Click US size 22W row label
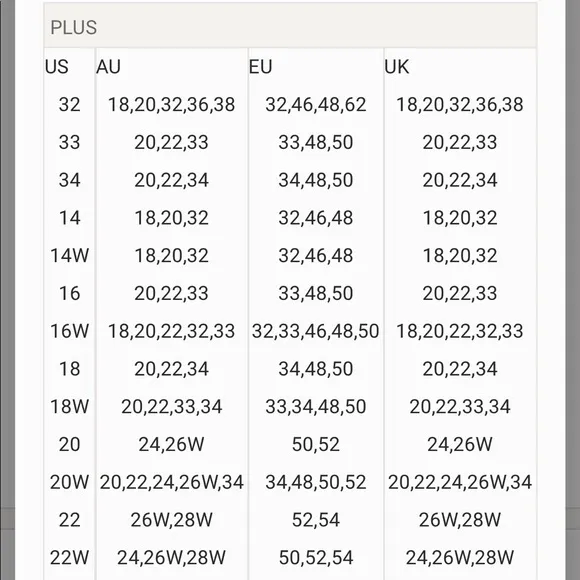The width and height of the screenshot is (580, 580). click(x=70, y=557)
